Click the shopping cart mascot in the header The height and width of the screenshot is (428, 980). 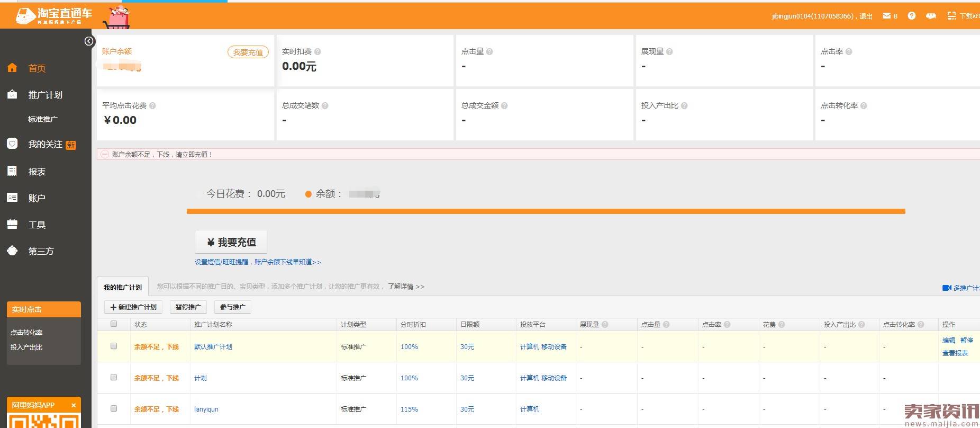pos(117,18)
